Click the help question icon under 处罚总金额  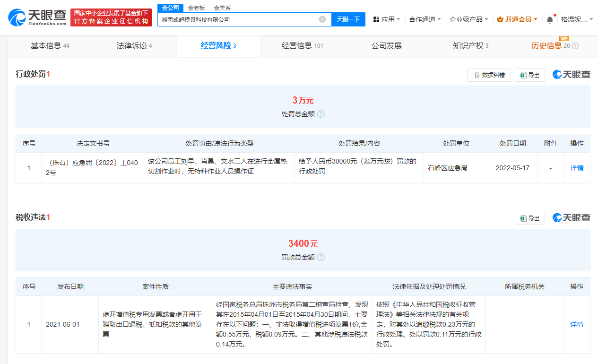coord(321,113)
